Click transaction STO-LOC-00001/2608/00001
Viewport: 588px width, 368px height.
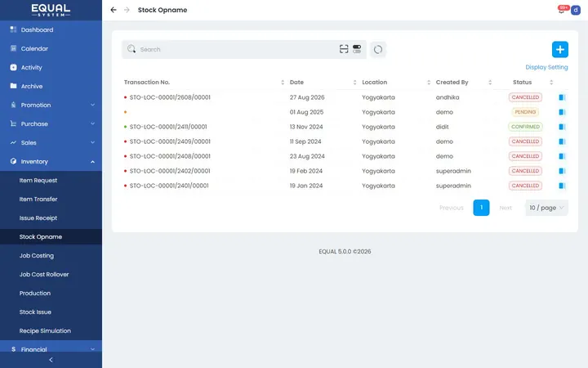pos(170,97)
